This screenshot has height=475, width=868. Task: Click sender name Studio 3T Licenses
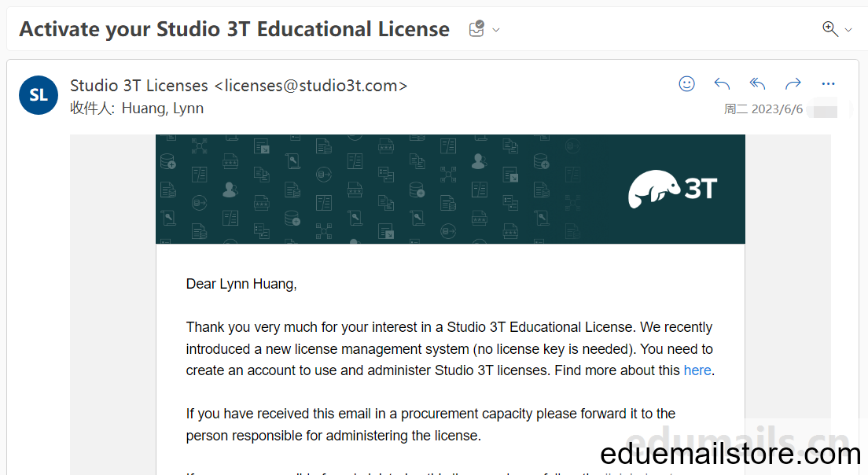click(139, 86)
